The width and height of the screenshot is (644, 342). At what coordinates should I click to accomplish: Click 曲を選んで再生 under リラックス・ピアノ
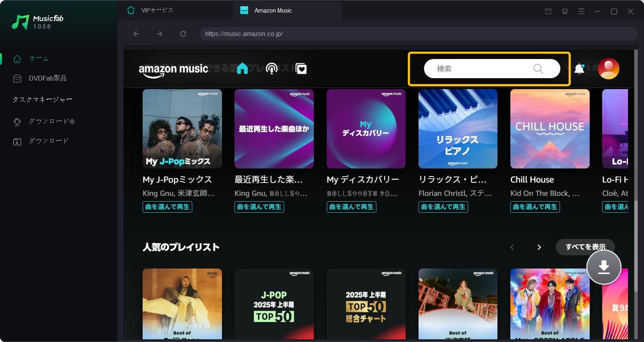[443, 207]
